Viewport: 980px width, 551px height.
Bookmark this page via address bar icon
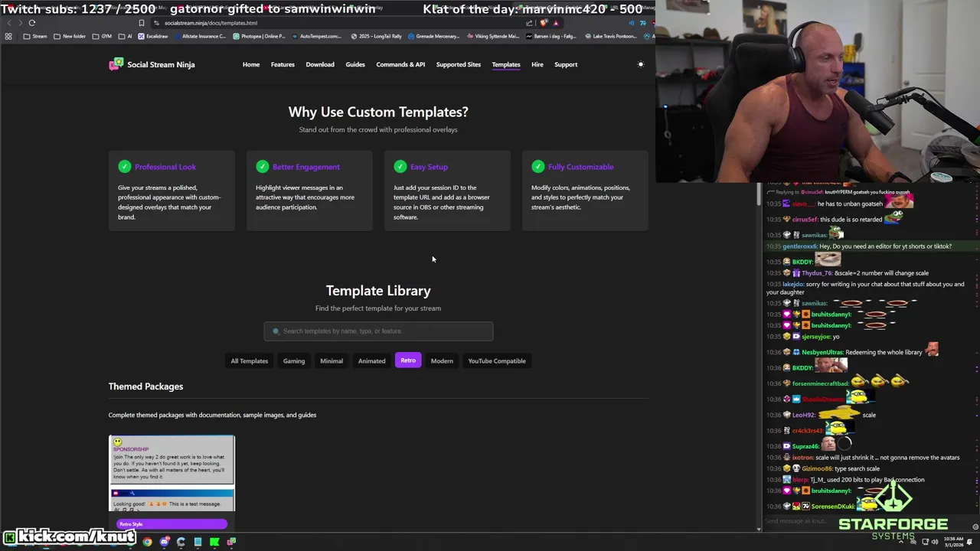pos(141,23)
